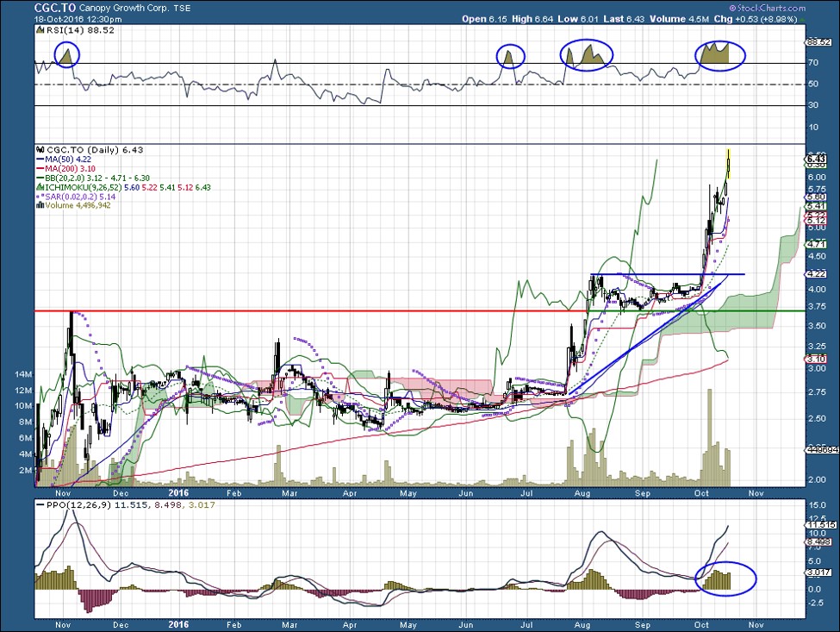Screen dimensions: 840x632
Task: Click the MA(50) 4.22 legend entry
Action: (64, 160)
